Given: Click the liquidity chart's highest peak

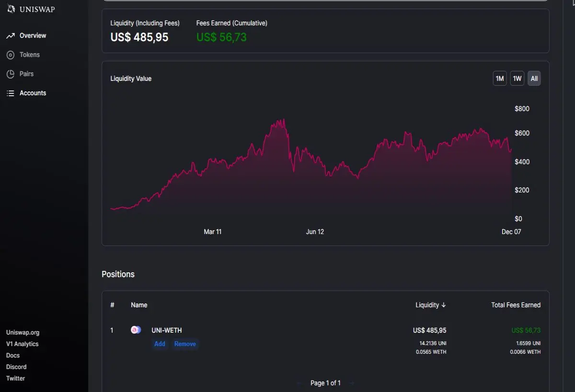Looking at the screenshot, I should 284,120.
